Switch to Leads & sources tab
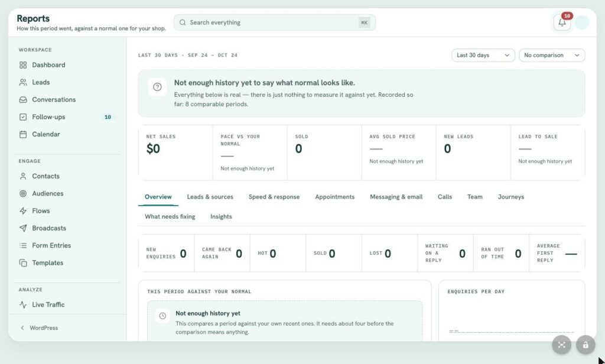Image resolution: width=605 pixels, height=364 pixels. tap(210, 197)
